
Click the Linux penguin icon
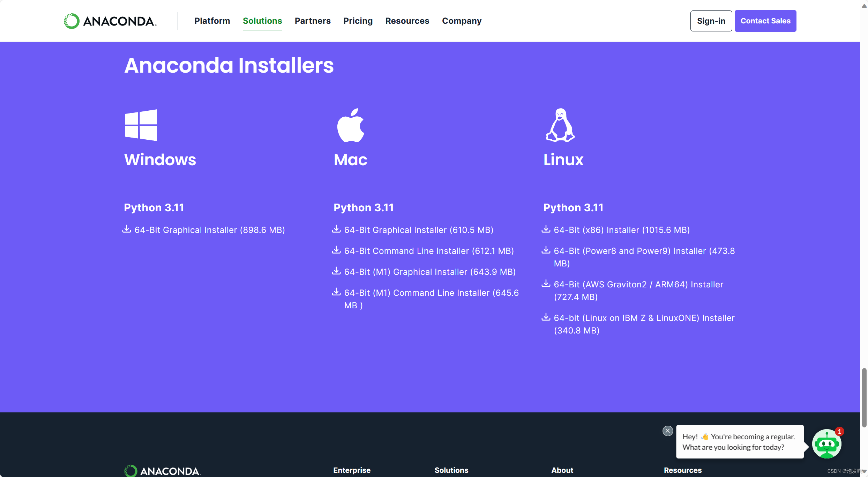click(560, 125)
